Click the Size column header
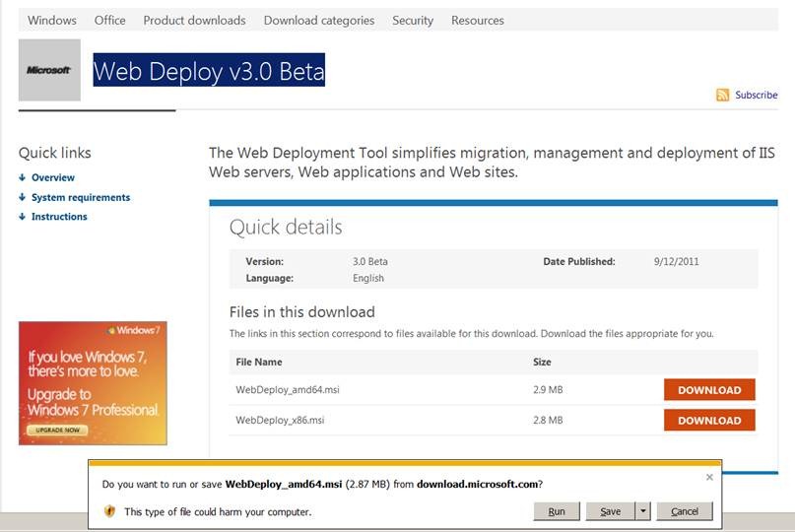 pyautogui.click(x=542, y=363)
